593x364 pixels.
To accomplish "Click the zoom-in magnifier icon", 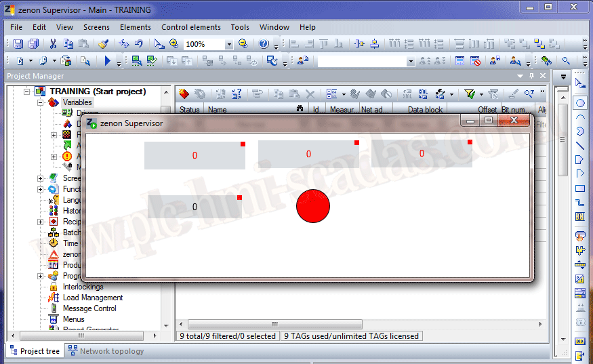I will (174, 44).
